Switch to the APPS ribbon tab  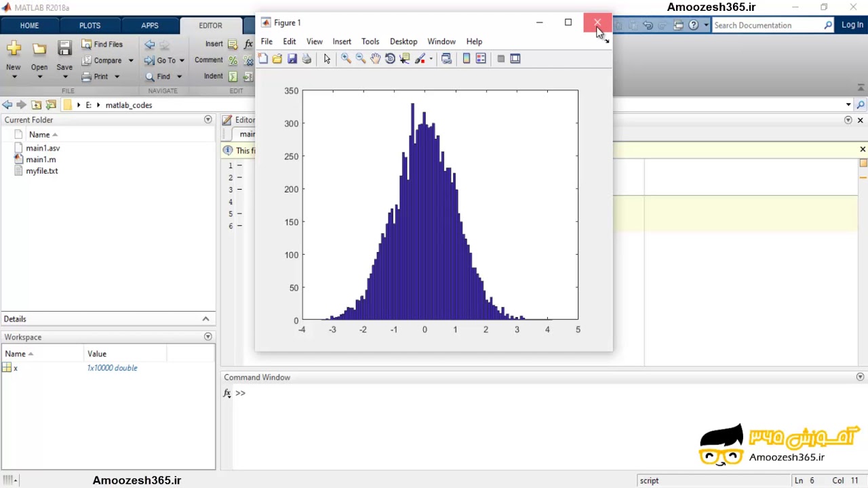(150, 26)
